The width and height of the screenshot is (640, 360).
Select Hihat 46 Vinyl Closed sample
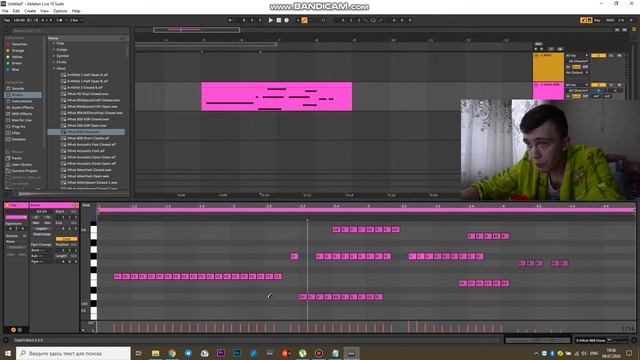tap(87, 94)
